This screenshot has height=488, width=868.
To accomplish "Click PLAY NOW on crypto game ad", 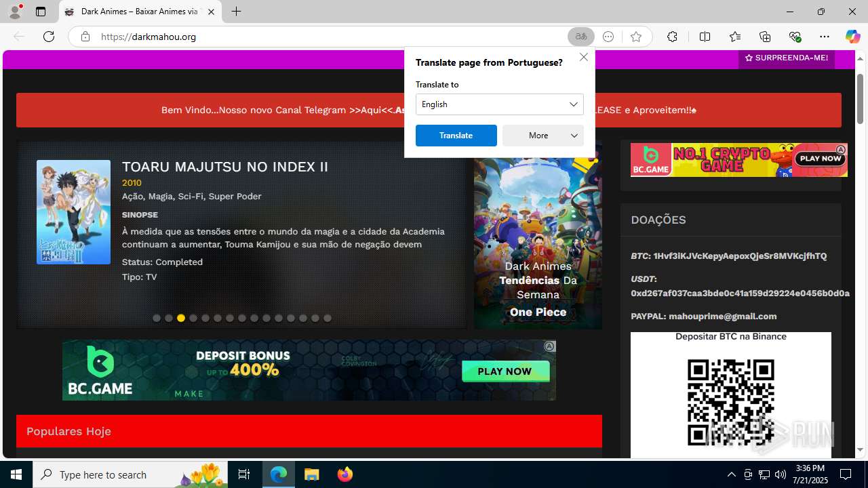I will [821, 159].
